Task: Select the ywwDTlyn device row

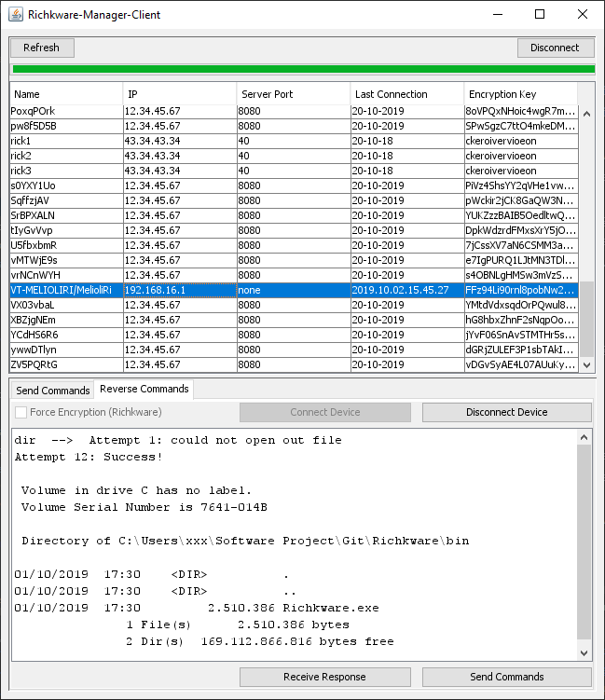Action: 295,350
